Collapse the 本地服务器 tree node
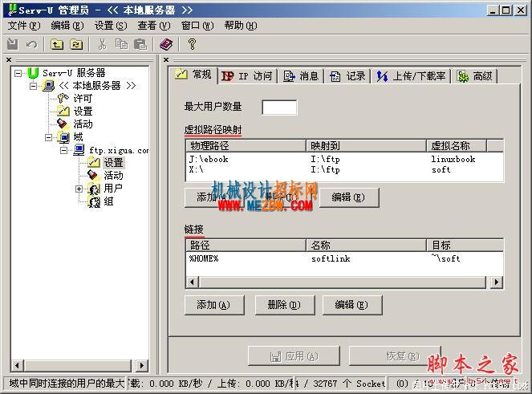The width and height of the screenshot is (532, 394). [33, 86]
